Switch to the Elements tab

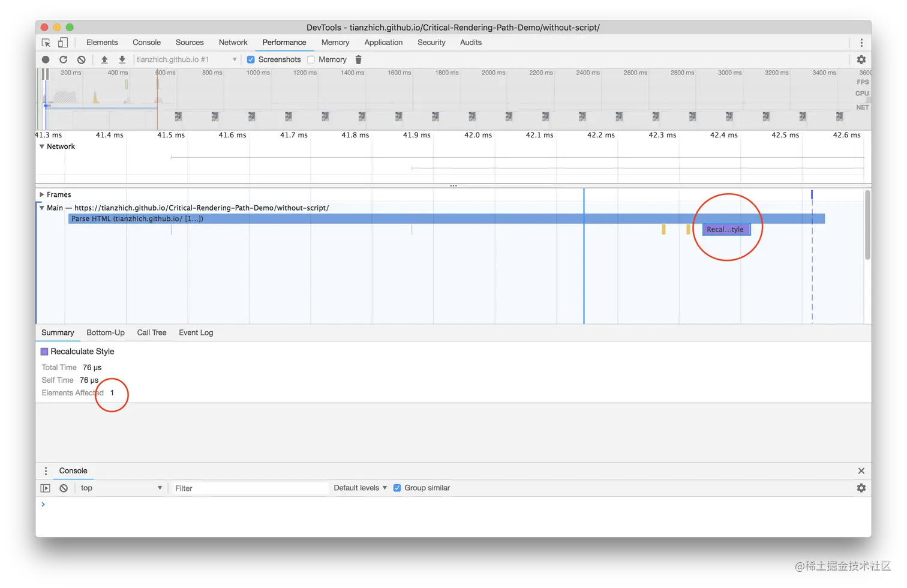102,43
